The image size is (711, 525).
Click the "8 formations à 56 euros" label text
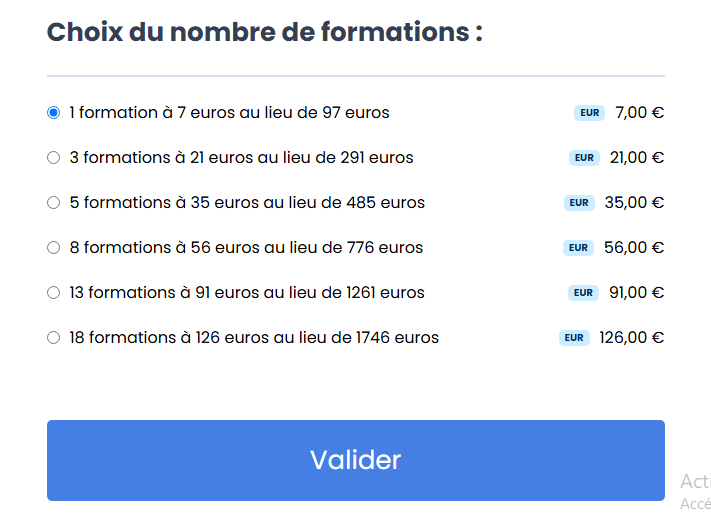pos(246,248)
